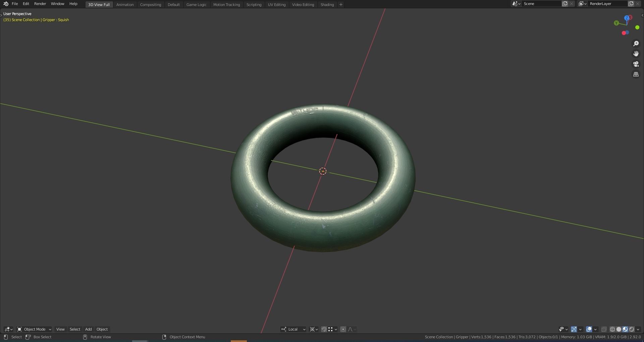Viewport: 644px width, 342px height.
Task: Click the Scene name field
Action: click(541, 4)
